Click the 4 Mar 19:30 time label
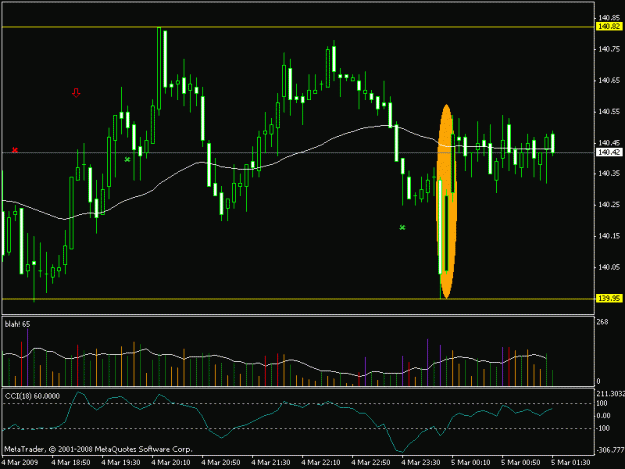 121,463
